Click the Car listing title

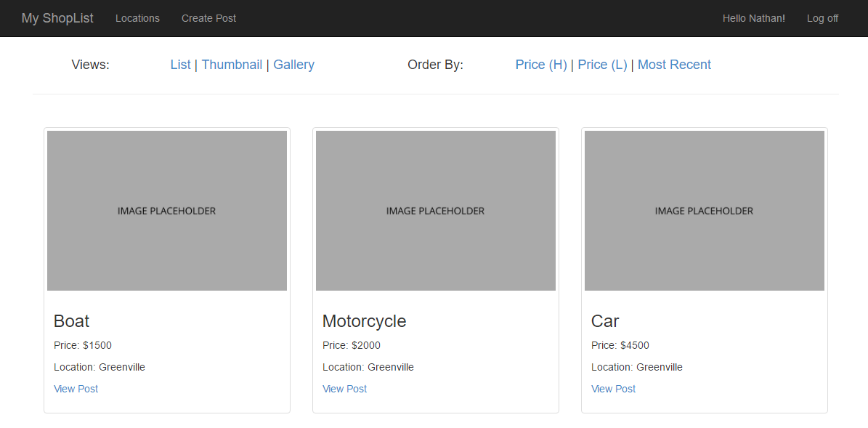[605, 321]
